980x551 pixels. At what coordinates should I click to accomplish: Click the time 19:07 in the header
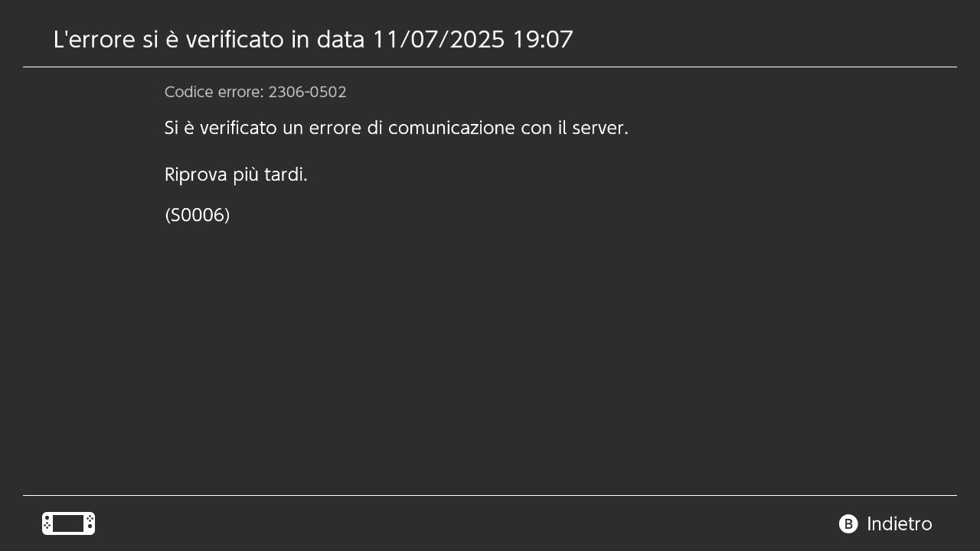tap(543, 40)
